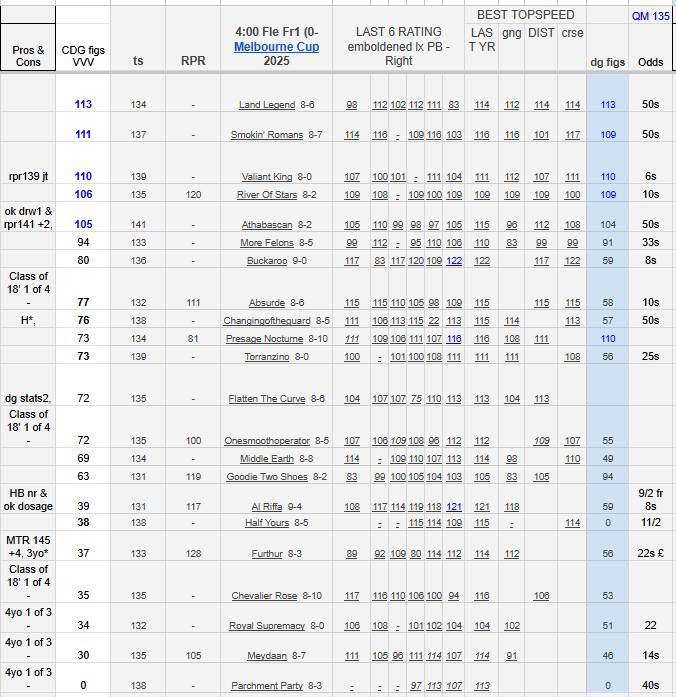Screen dimensions: 676x697
Task: Click Smokin' Romans' CDG figure 111
Action: [x=83, y=134]
